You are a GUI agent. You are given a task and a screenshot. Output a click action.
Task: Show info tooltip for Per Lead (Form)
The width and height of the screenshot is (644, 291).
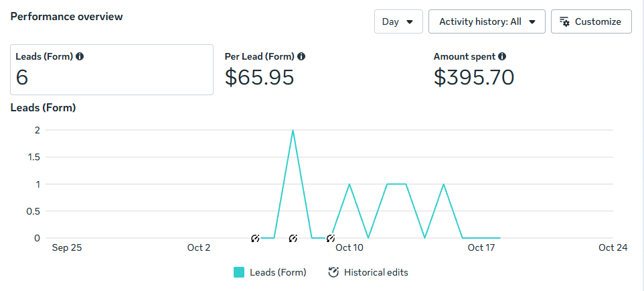(301, 56)
